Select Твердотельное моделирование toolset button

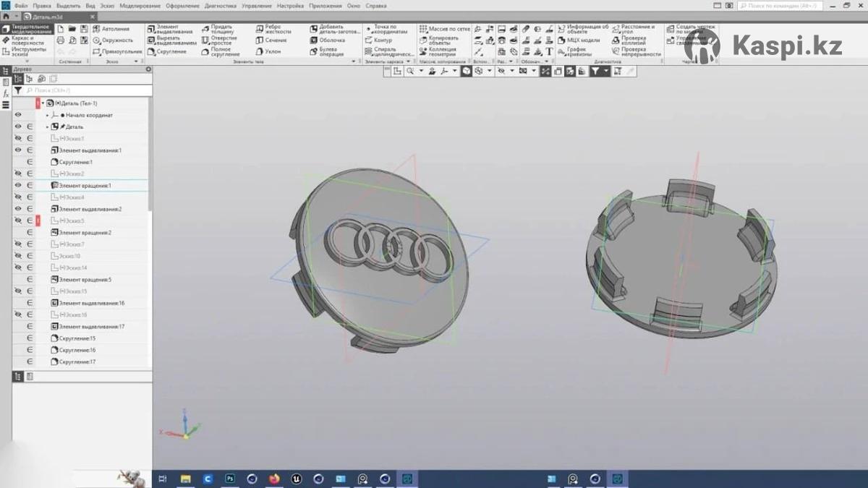pos(27,30)
